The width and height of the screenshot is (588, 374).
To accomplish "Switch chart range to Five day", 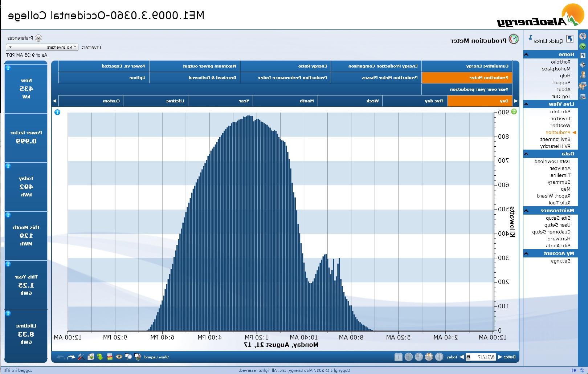I will coord(415,101).
